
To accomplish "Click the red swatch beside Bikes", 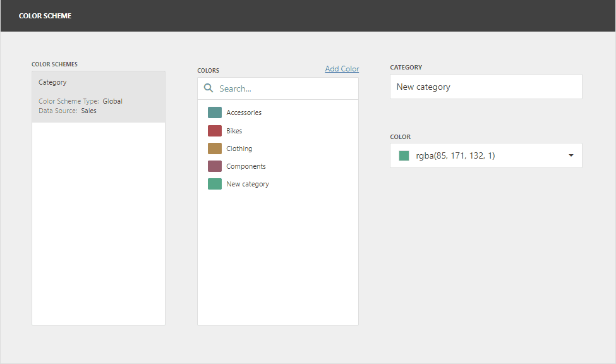I will [x=214, y=130].
